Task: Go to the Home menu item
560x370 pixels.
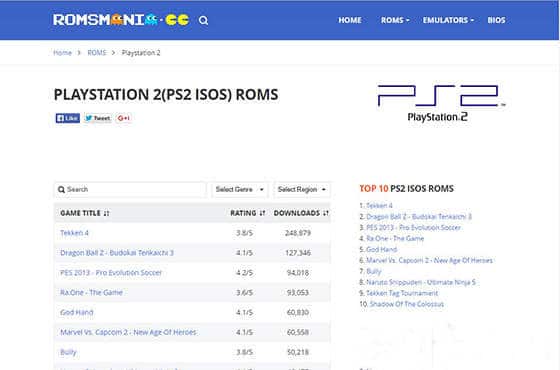Action: (x=350, y=20)
